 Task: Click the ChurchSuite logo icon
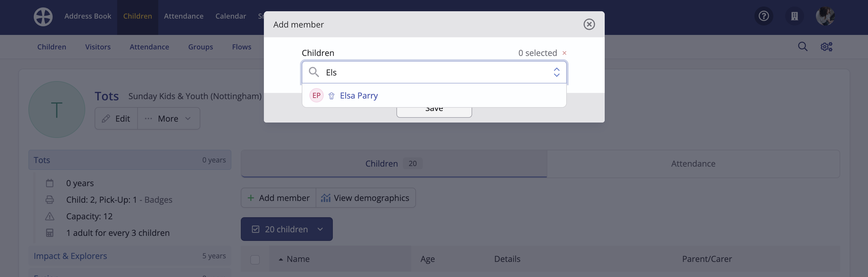coord(43,17)
